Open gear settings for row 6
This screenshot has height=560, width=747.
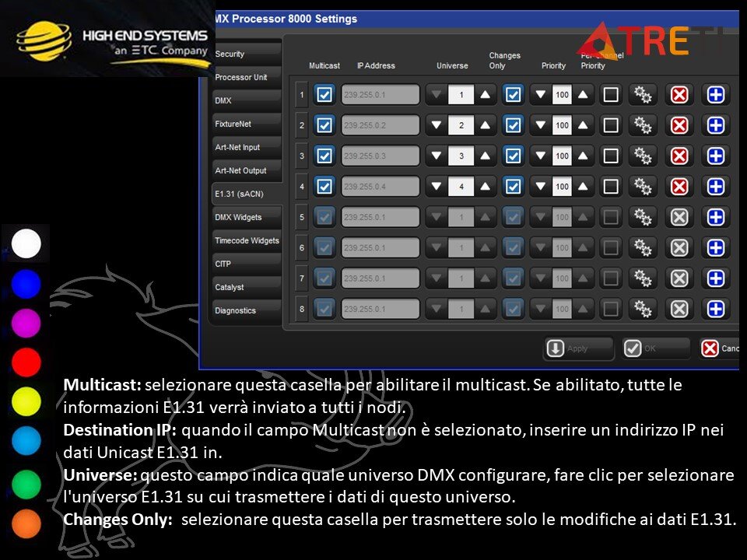(x=643, y=247)
